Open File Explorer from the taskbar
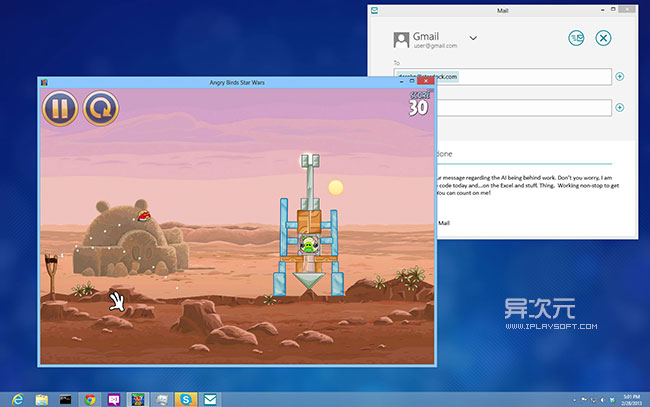This screenshot has height=407, width=650. pos(41,400)
